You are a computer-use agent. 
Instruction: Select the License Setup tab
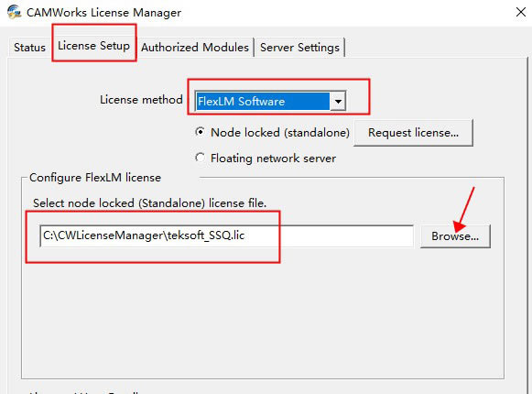pos(93,46)
